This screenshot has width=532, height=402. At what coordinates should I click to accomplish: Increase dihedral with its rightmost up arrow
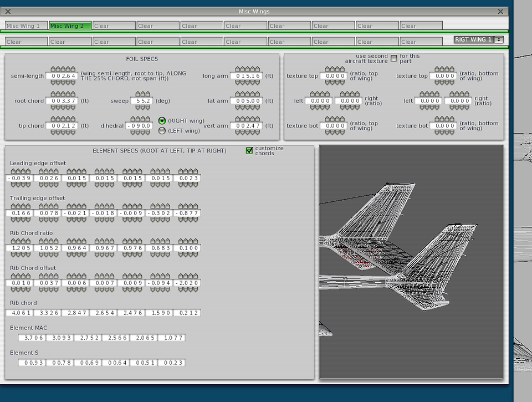(x=147, y=119)
